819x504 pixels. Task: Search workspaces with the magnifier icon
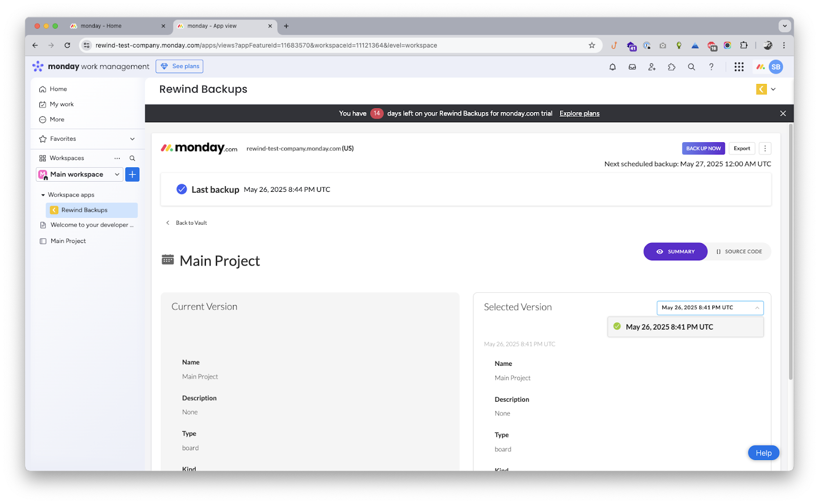(x=132, y=158)
